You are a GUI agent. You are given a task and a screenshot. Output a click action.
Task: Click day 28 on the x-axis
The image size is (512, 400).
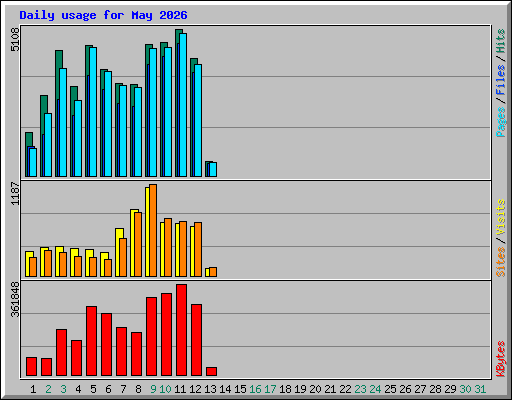click(435, 389)
